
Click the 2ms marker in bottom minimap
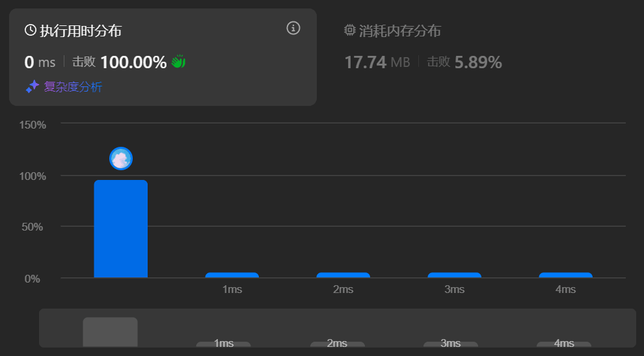[337, 344]
